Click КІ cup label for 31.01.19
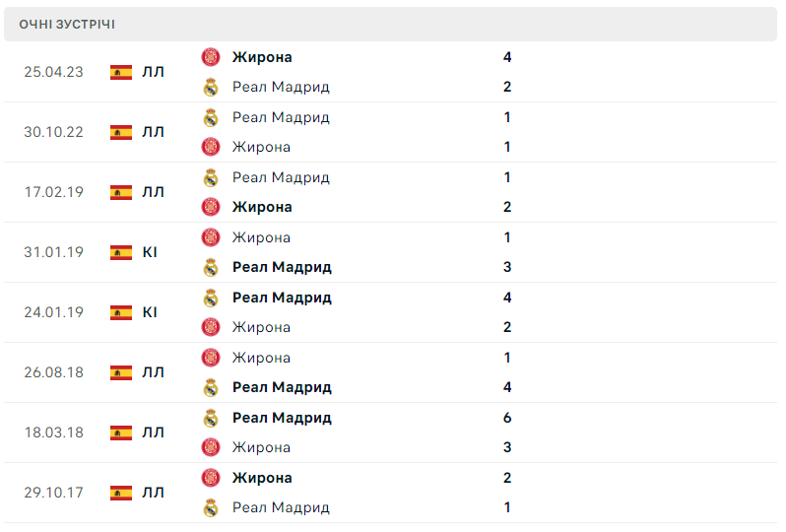Viewport: 786px width, 532px height. pyautogui.click(x=150, y=252)
